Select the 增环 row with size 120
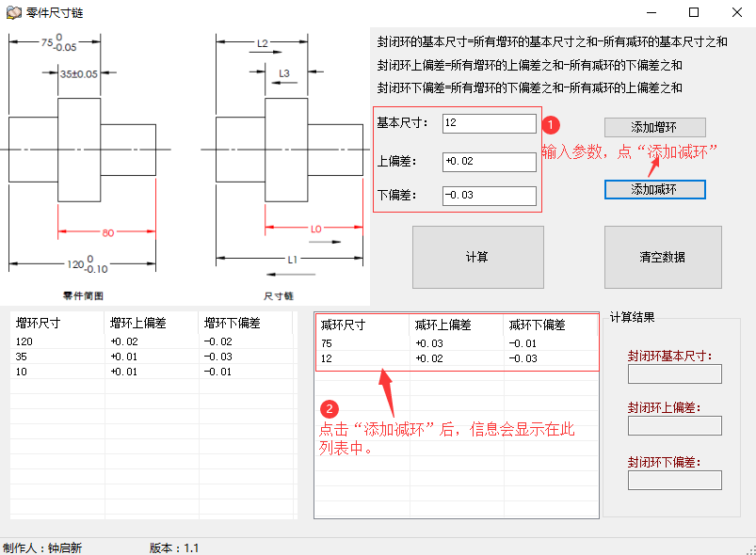Screen dimensions: 756x555 pos(152,341)
